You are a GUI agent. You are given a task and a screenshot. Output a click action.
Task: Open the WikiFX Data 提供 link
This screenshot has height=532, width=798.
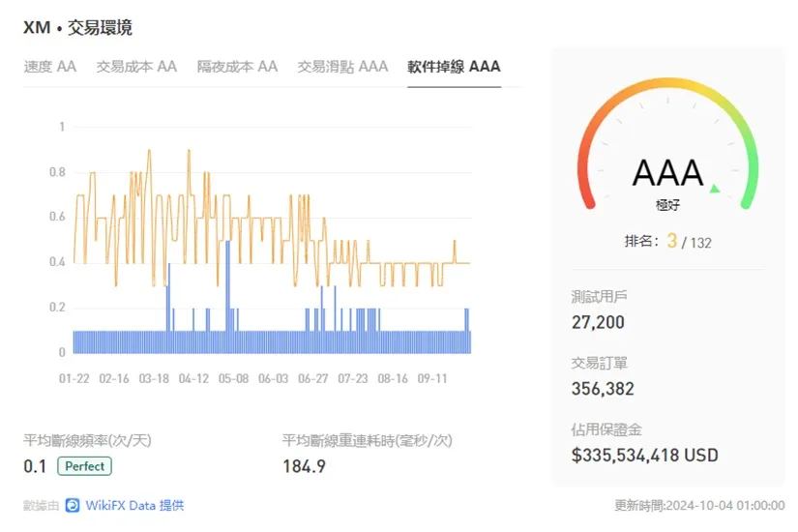tap(134, 505)
